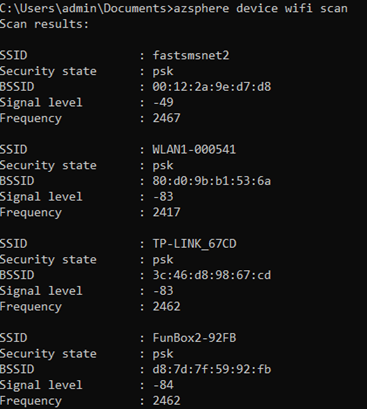Screen dimensions: 367x409
Task: Select the fastsmsnet2 SSID value
Action: [x=191, y=55]
